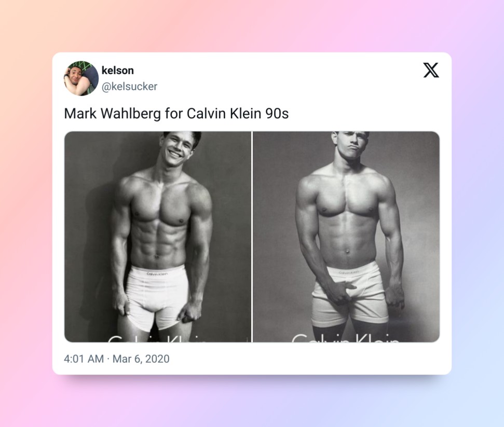Open the @kelsucker handle link
This screenshot has width=504, height=427.
(129, 87)
